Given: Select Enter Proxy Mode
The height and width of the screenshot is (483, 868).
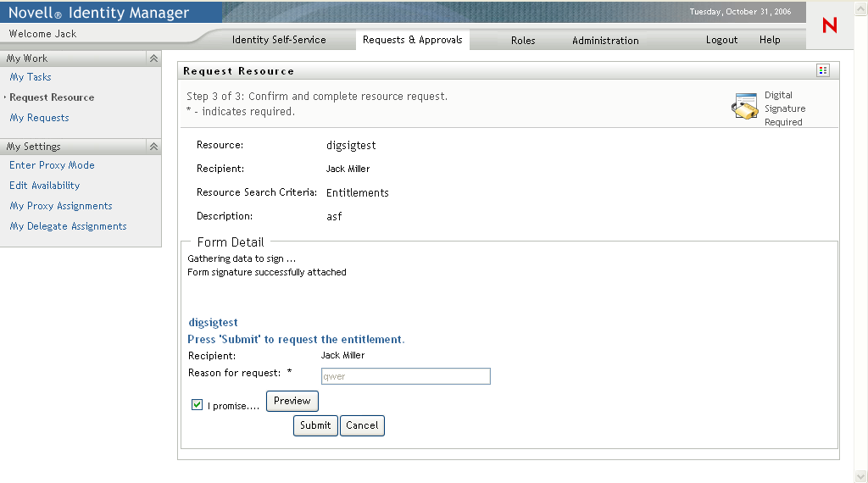Looking at the screenshot, I should coord(52,165).
